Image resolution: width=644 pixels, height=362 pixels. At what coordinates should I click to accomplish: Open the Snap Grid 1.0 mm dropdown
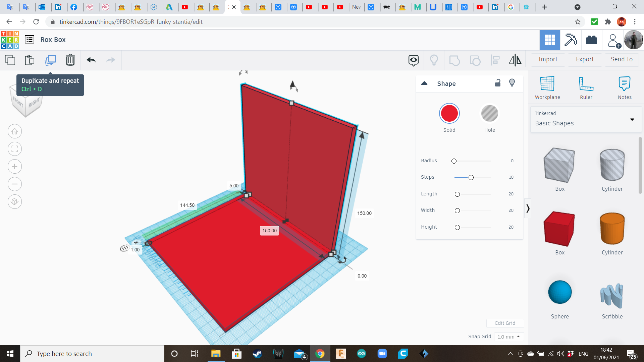(x=508, y=337)
